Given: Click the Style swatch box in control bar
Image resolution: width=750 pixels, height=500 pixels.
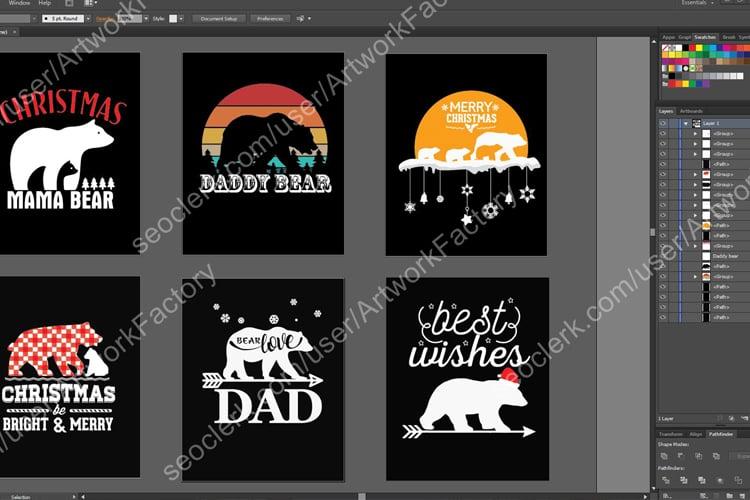Looking at the screenshot, I should pyautogui.click(x=173, y=19).
